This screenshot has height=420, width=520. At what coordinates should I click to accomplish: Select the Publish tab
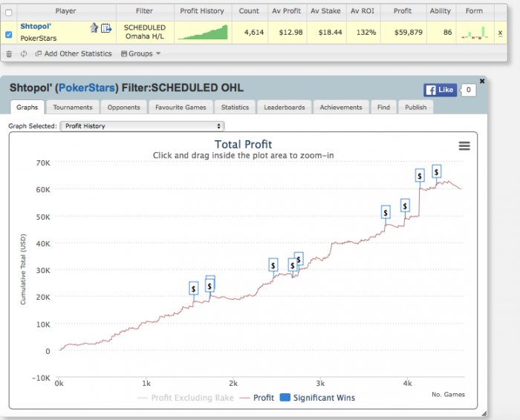tap(415, 108)
